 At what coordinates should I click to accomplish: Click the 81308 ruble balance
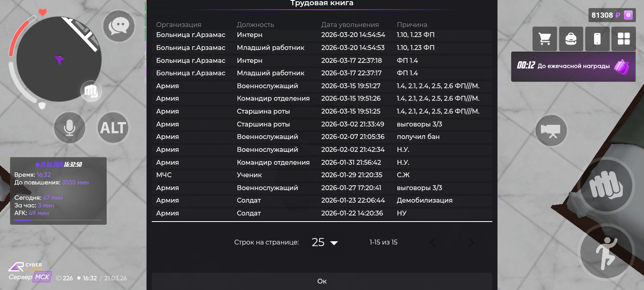[606, 15]
